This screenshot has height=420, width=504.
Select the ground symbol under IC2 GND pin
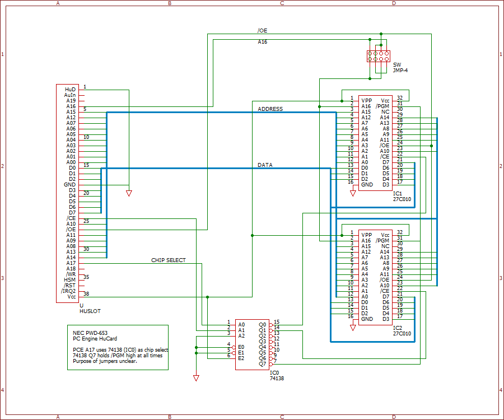click(353, 328)
